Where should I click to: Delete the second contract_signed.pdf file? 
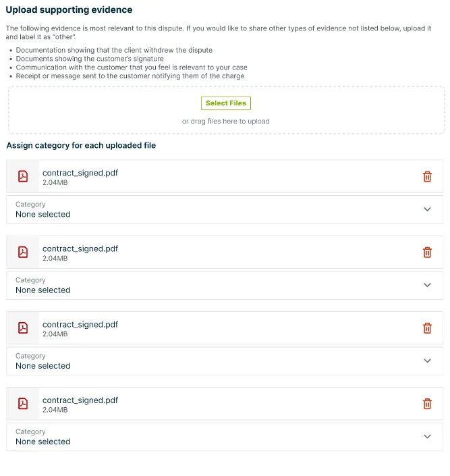427,253
